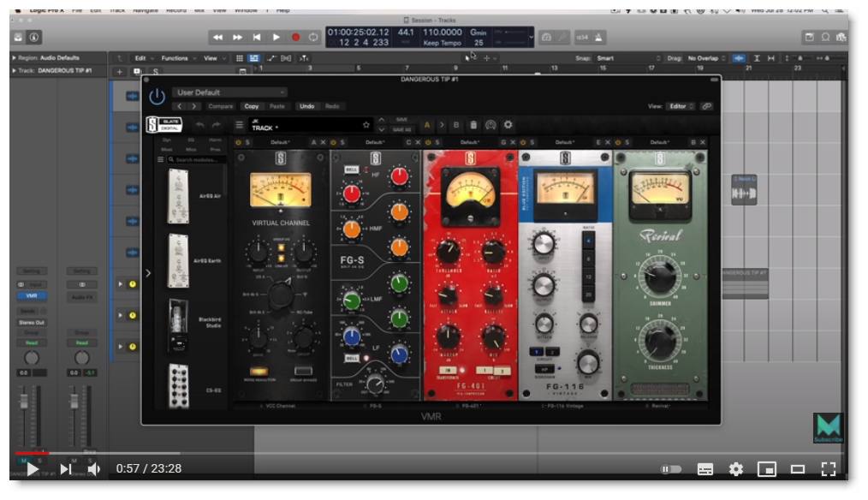Screen dimensions: 868x500
Task: Open the Drag No Overlap dropdown
Action: pyautogui.click(x=706, y=58)
